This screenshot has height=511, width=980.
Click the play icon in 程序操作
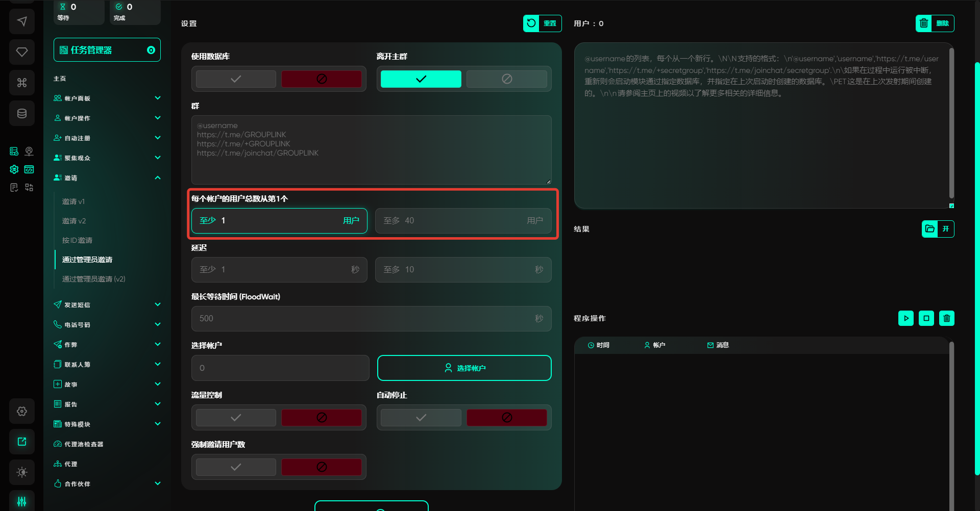[x=905, y=318]
